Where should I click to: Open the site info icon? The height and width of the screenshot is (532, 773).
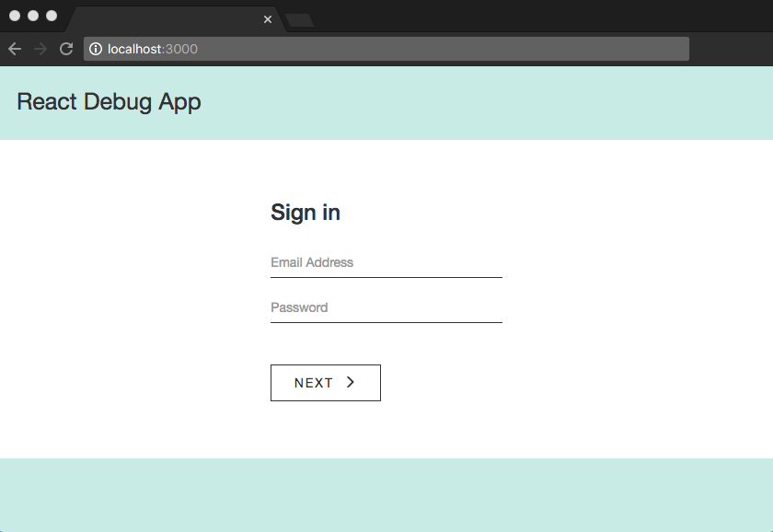[x=96, y=49]
